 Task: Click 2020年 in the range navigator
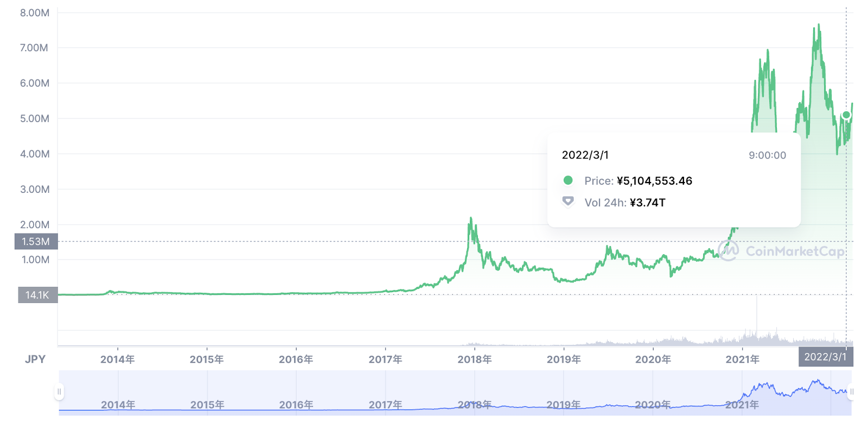click(653, 405)
